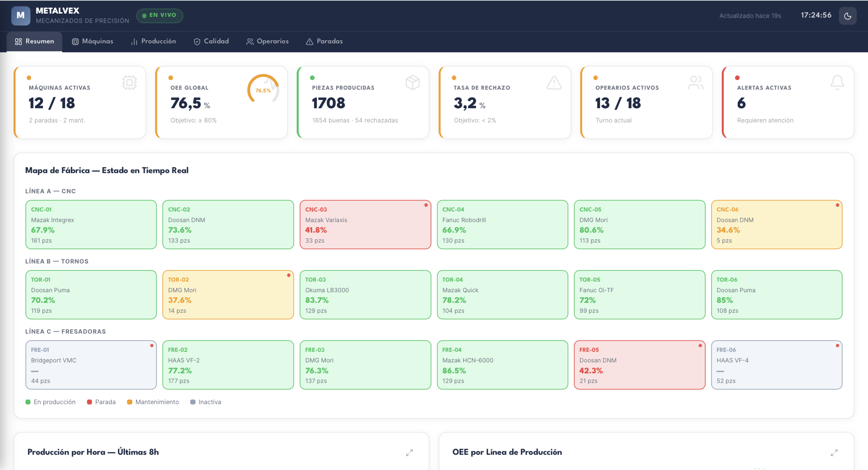This screenshot has height=470, width=868.
Task: Click the box icon in Piezas Producidas
Action: [x=412, y=82]
